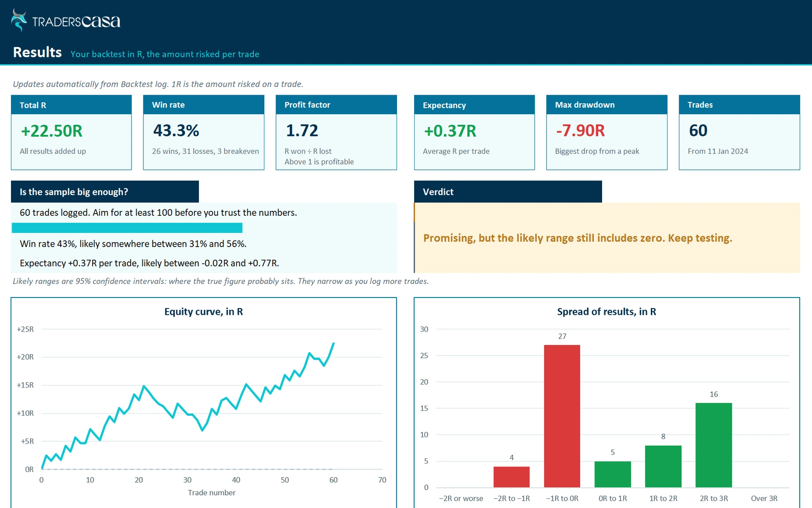This screenshot has width=812, height=508.
Task: Click the Total R card header
Action: [x=71, y=105]
